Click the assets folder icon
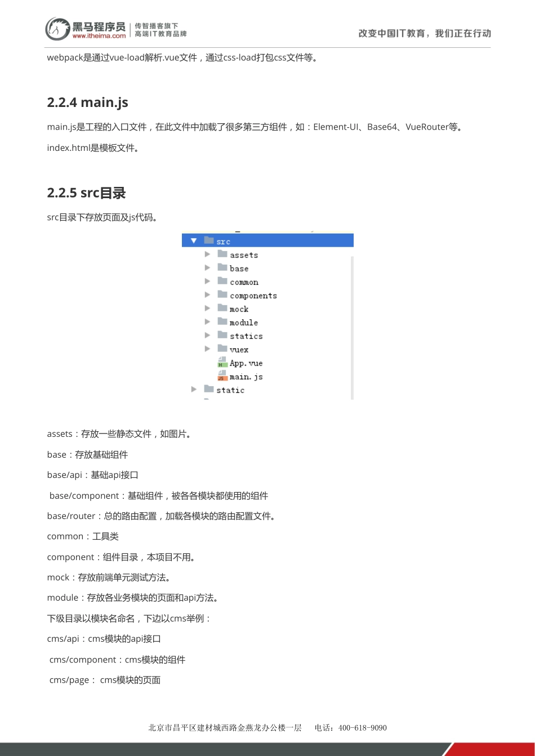535x756 pixels. (221, 254)
